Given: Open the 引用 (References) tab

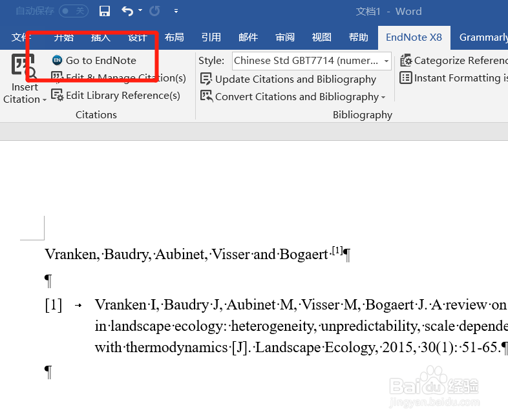Looking at the screenshot, I should (211, 37).
